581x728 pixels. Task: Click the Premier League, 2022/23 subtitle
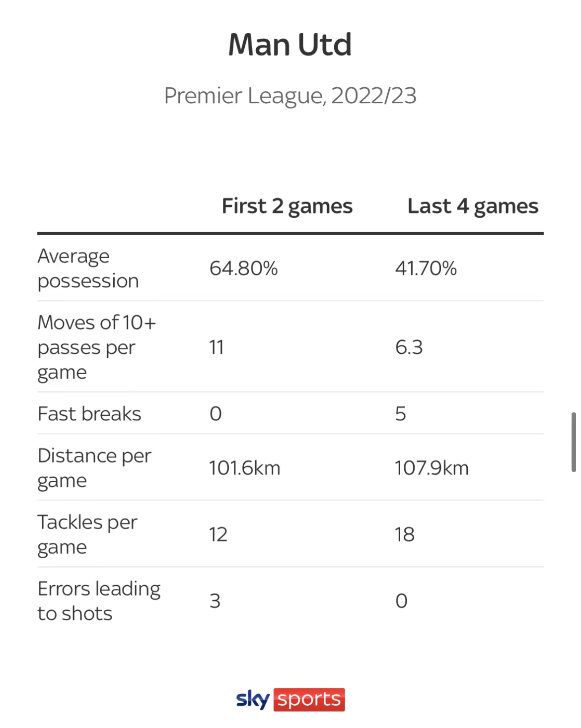click(290, 96)
